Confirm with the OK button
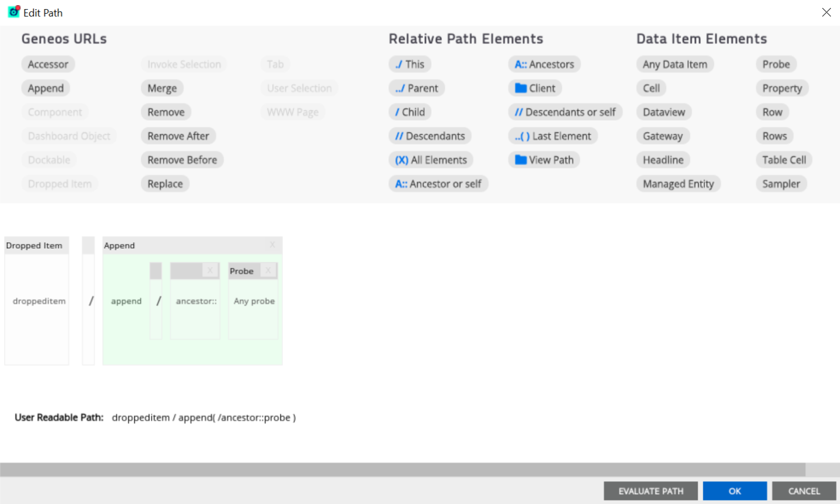This screenshot has height=504, width=840. click(735, 491)
